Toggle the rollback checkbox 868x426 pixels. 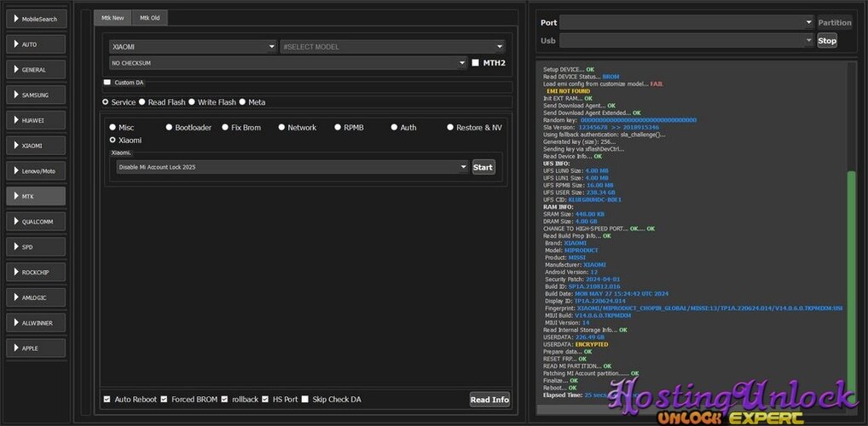pyautogui.click(x=224, y=400)
